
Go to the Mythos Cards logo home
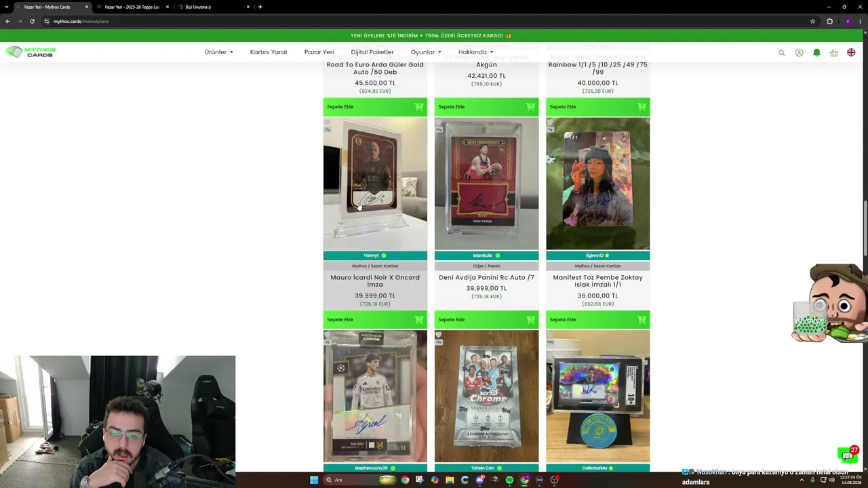coord(31,52)
